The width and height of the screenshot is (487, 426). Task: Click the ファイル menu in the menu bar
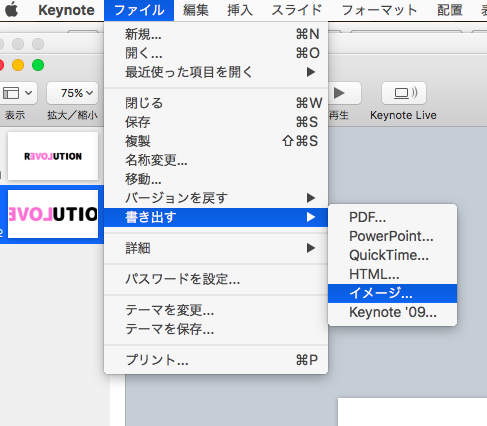[139, 10]
